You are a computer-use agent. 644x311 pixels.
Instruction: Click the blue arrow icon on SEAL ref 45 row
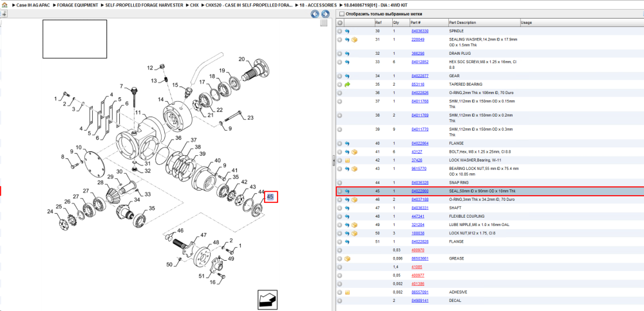click(x=347, y=191)
